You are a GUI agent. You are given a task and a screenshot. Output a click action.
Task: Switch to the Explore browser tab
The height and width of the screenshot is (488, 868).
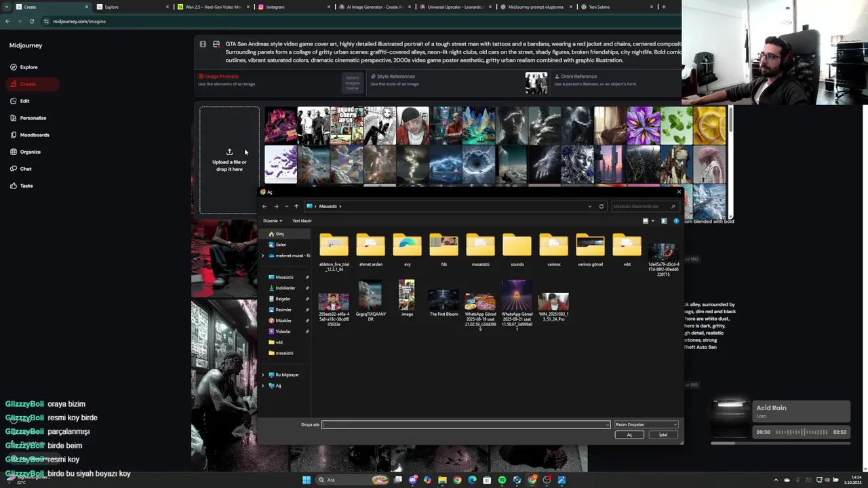click(x=132, y=7)
